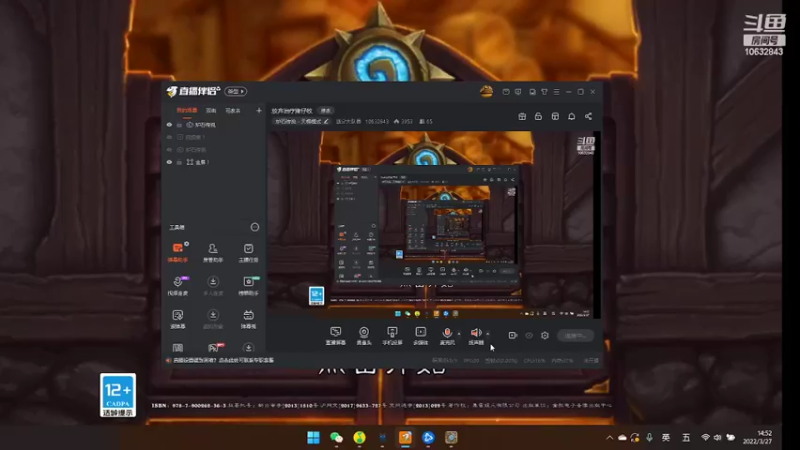The image size is (800, 450).
Task: Open the tool with the red HOT badge
Action: click(x=214, y=348)
